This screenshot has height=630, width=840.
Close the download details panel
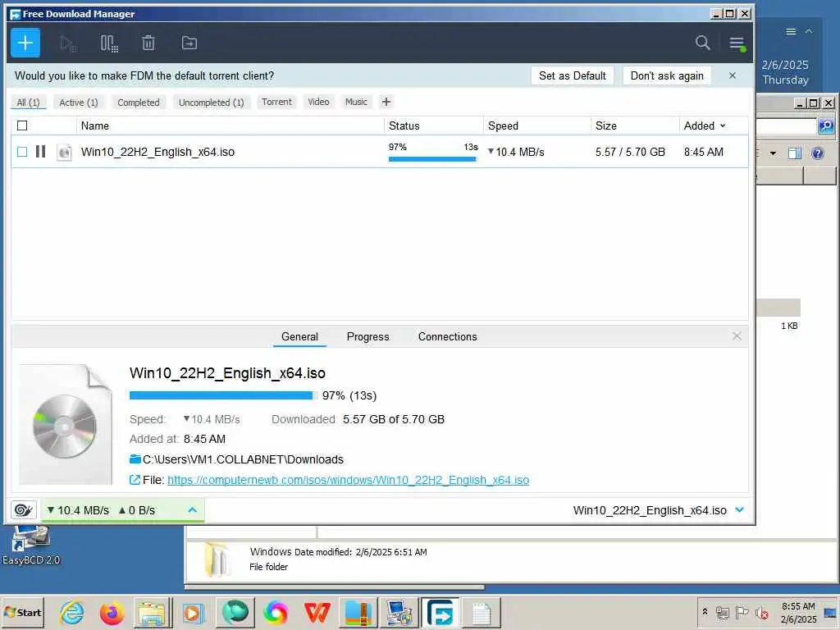[x=737, y=336]
